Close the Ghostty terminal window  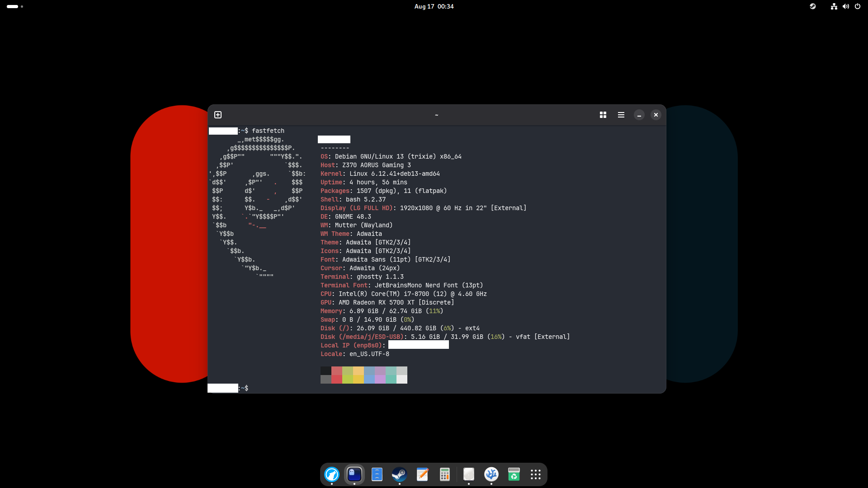656,115
